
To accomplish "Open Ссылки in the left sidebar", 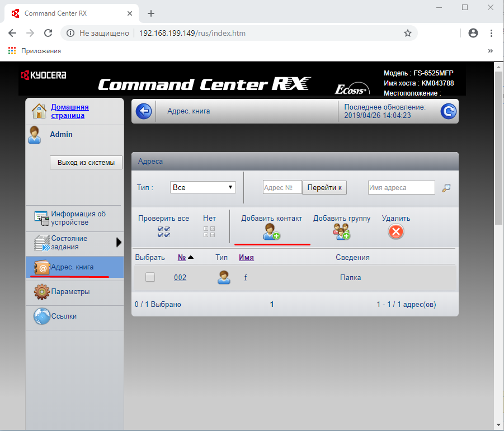I will [64, 316].
